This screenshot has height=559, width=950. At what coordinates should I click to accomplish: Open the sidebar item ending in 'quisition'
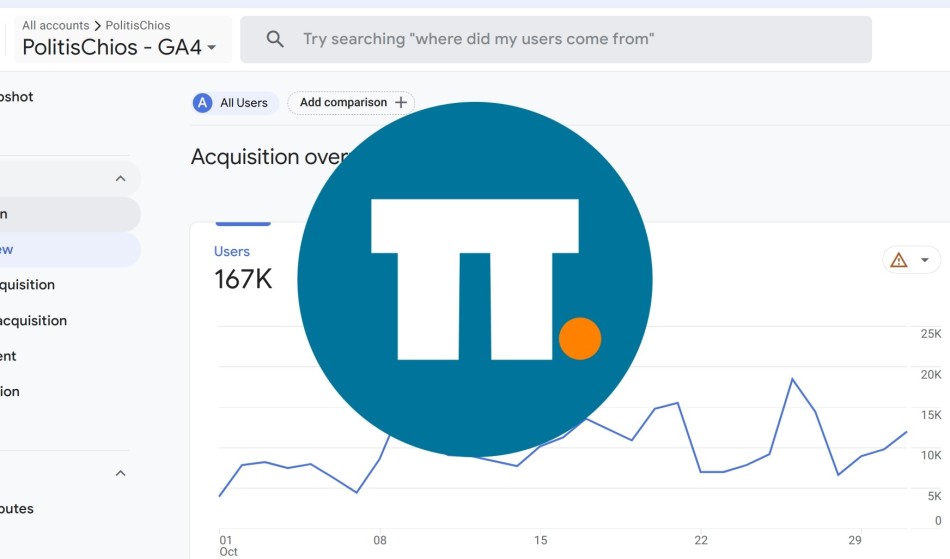tap(27, 285)
